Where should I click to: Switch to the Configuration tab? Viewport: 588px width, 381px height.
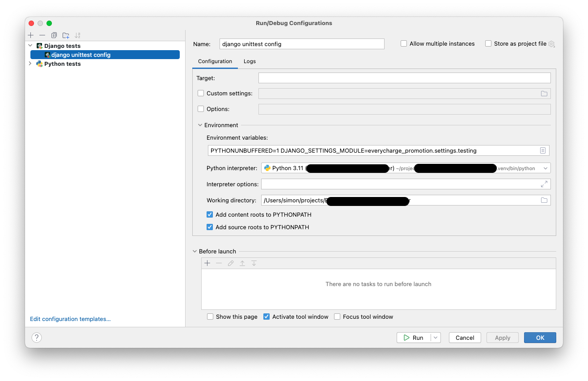pos(215,61)
